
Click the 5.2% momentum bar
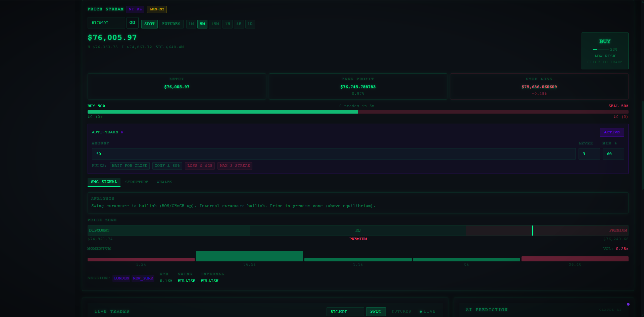pyautogui.click(x=141, y=260)
